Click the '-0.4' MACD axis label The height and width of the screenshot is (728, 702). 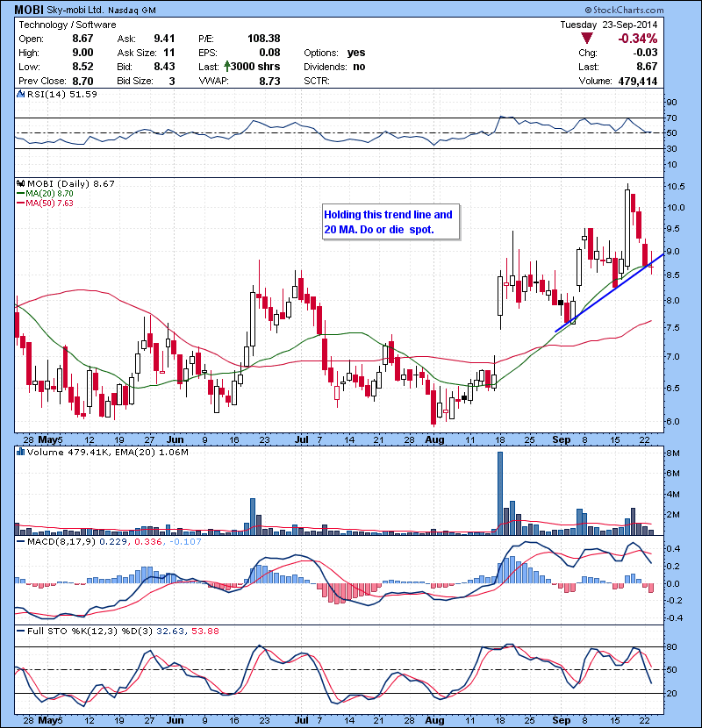674,618
